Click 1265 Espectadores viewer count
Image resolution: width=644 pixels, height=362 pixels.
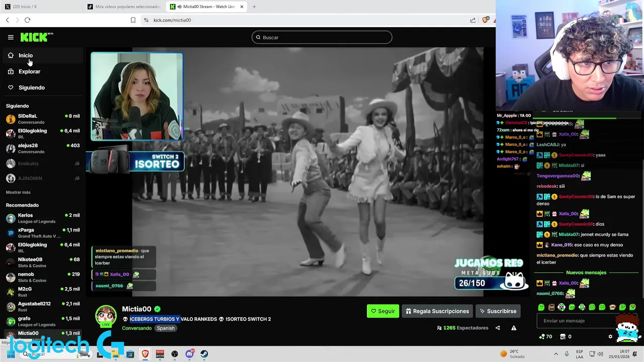coord(462,328)
